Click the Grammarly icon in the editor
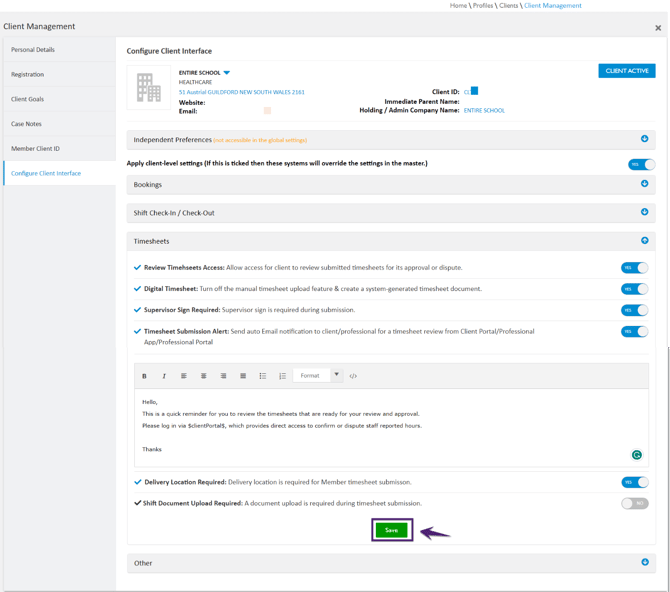 (x=637, y=455)
